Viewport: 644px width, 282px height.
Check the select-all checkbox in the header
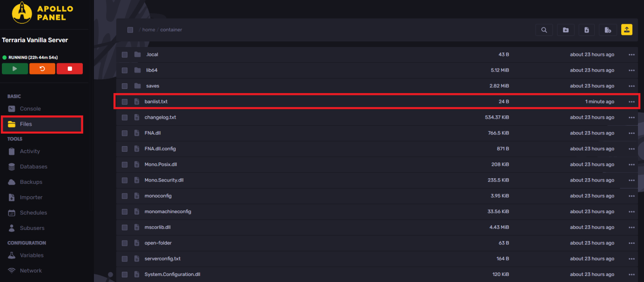click(130, 30)
